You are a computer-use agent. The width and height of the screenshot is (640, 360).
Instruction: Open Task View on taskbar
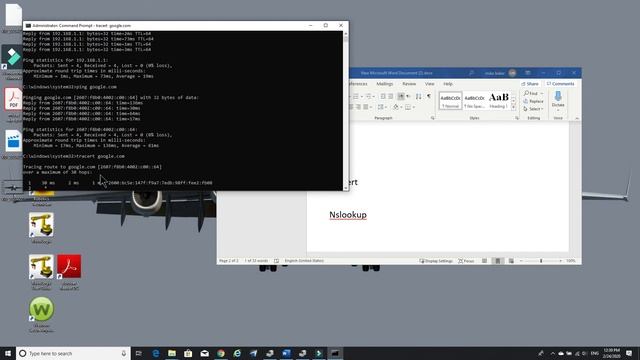(x=138, y=353)
